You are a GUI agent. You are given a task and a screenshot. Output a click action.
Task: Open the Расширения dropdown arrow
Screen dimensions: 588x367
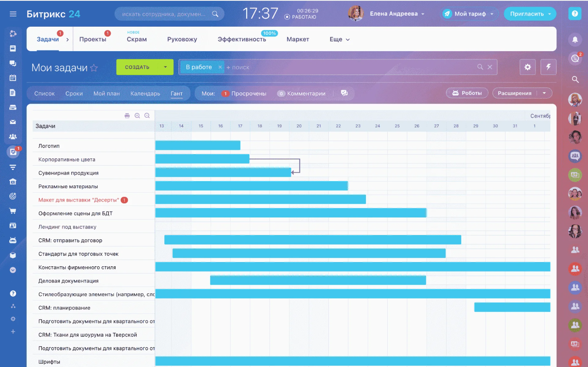click(x=545, y=93)
